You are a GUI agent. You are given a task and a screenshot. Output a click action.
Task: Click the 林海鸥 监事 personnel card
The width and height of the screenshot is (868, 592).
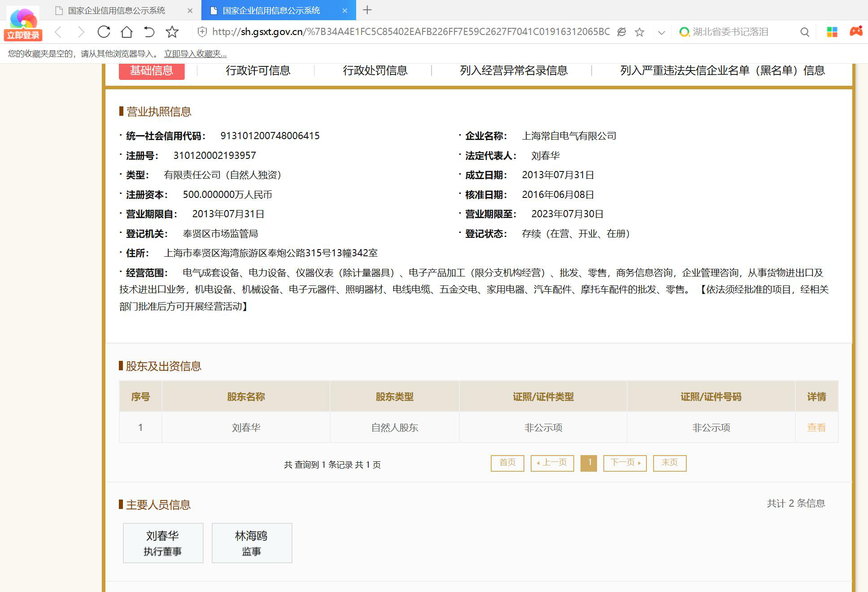(x=252, y=543)
